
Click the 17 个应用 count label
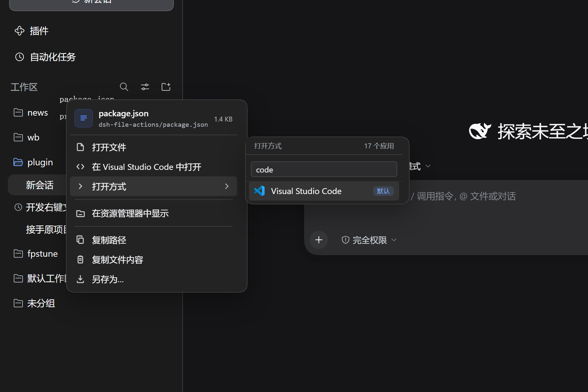click(x=379, y=146)
